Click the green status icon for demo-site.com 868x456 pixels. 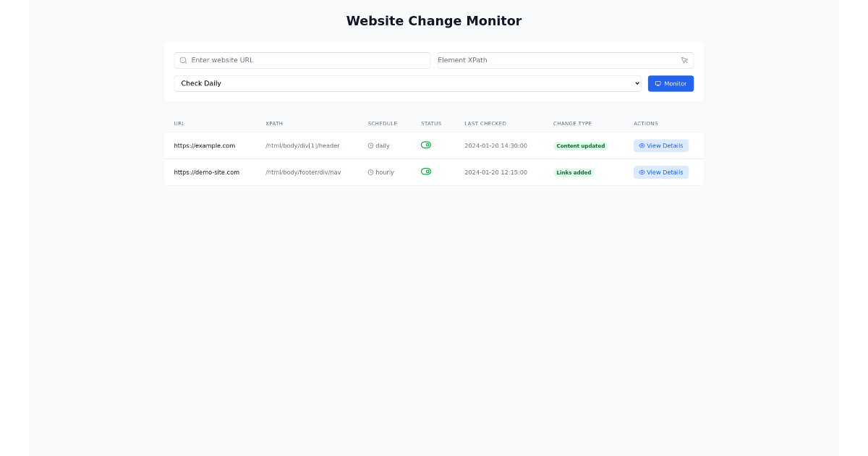426,172
